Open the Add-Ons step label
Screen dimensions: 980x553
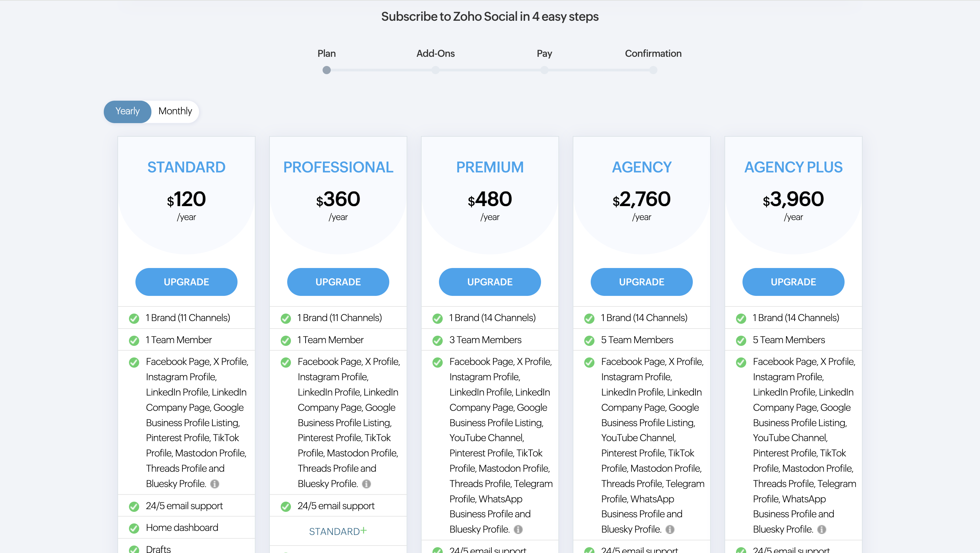(x=435, y=53)
